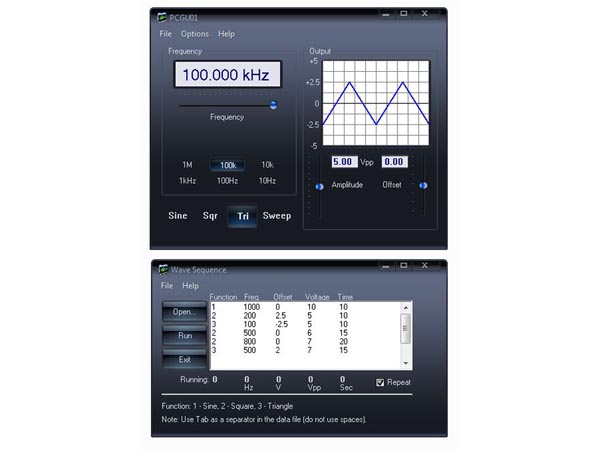The image size is (600, 450).
Task: Click the Wave Sequence window app icon
Action: tap(162, 269)
